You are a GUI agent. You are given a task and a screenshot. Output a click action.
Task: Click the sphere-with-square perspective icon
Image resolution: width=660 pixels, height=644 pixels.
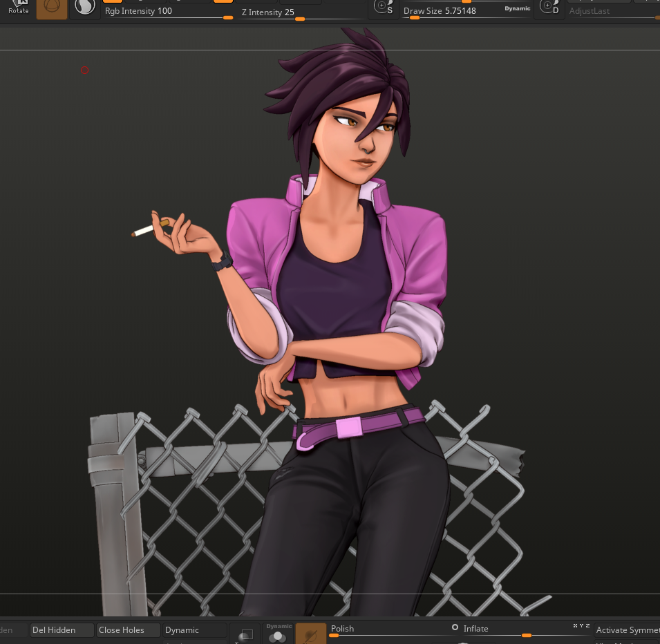[x=245, y=634]
